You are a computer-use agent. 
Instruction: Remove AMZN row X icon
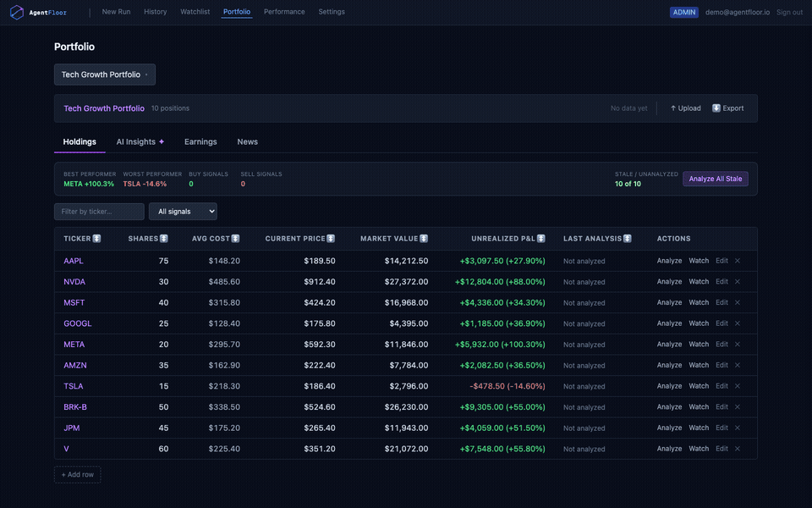738,365
